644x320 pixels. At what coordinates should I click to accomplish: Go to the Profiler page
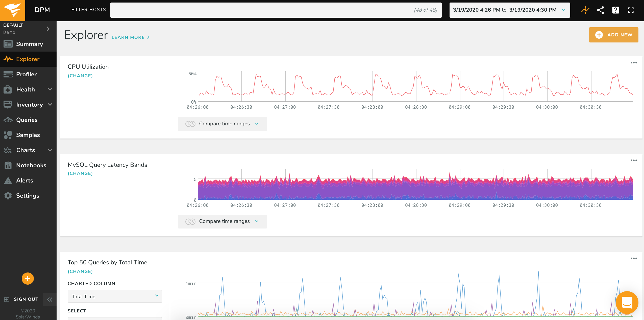coord(26,74)
